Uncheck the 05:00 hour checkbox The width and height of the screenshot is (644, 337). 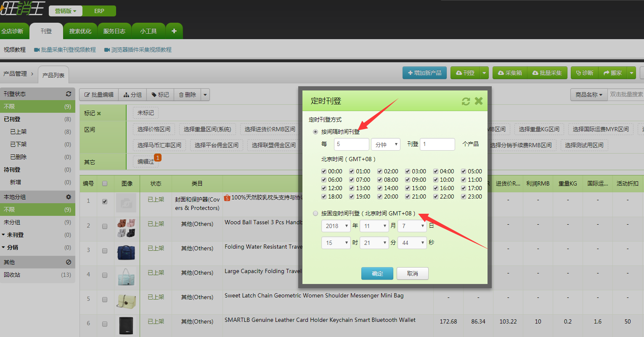(x=464, y=171)
